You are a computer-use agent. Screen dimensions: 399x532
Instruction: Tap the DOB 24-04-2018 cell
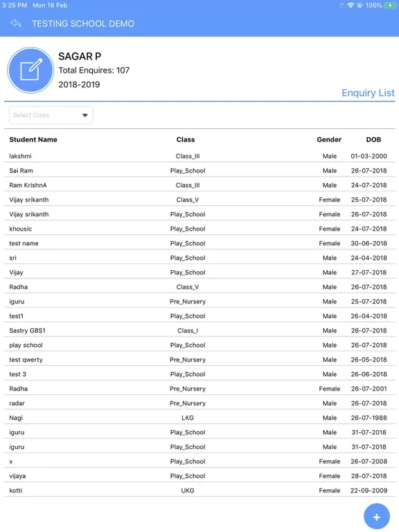369,258
